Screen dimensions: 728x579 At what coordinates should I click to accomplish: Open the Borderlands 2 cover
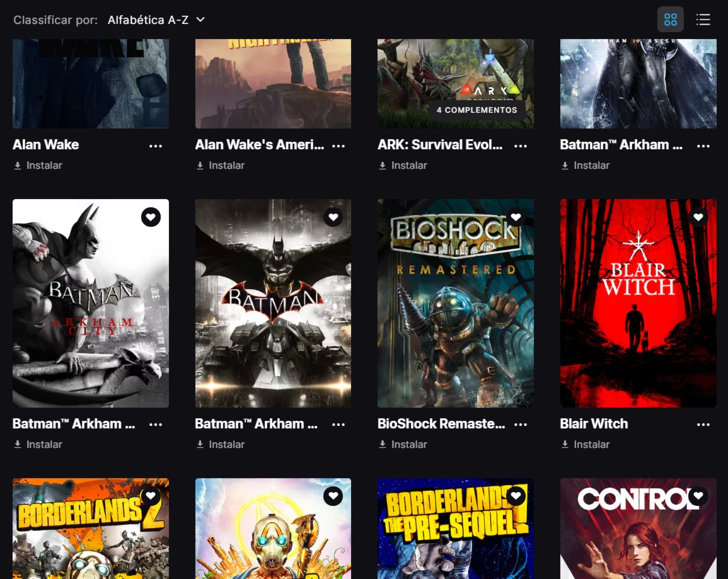pos(91,529)
